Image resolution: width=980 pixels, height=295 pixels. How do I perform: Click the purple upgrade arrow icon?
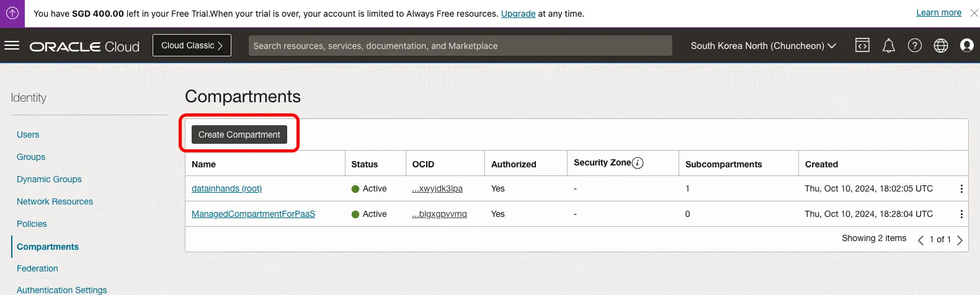pyautogui.click(x=12, y=13)
